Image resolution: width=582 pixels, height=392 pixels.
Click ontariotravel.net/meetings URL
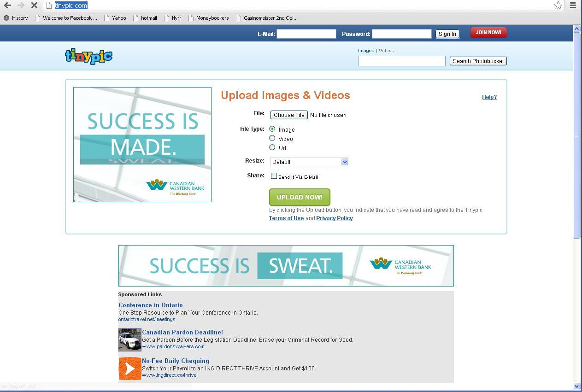(147, 319)
